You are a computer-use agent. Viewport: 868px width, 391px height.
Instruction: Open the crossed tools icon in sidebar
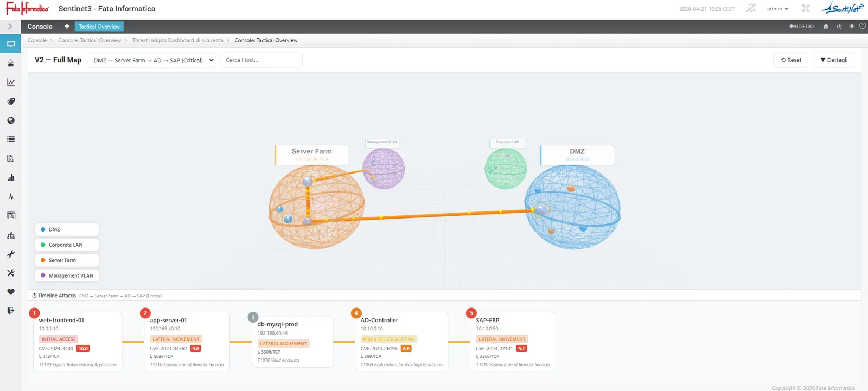pyautogui.click(x=10, y=273)
